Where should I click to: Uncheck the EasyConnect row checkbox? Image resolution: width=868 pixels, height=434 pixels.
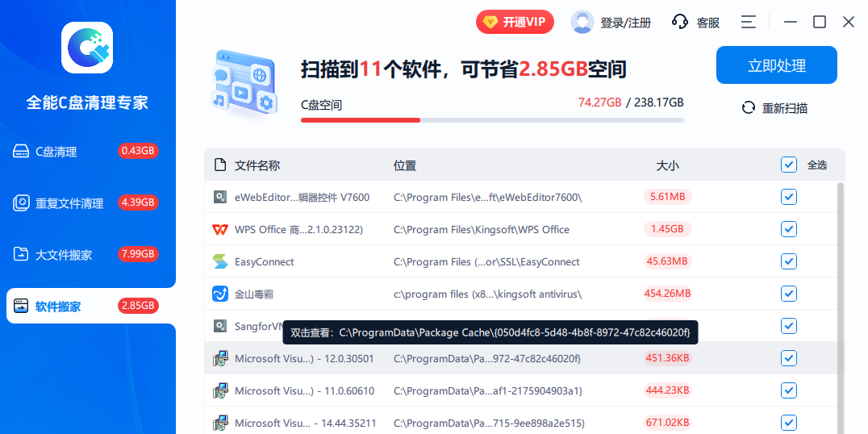click(x=789, y=261)
